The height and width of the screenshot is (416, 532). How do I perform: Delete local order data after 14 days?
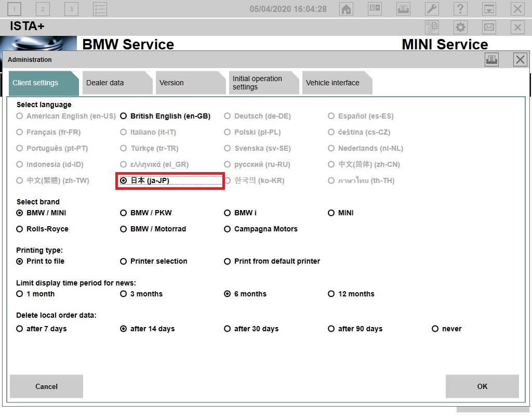pyautogui.click(x=147, y=329)
